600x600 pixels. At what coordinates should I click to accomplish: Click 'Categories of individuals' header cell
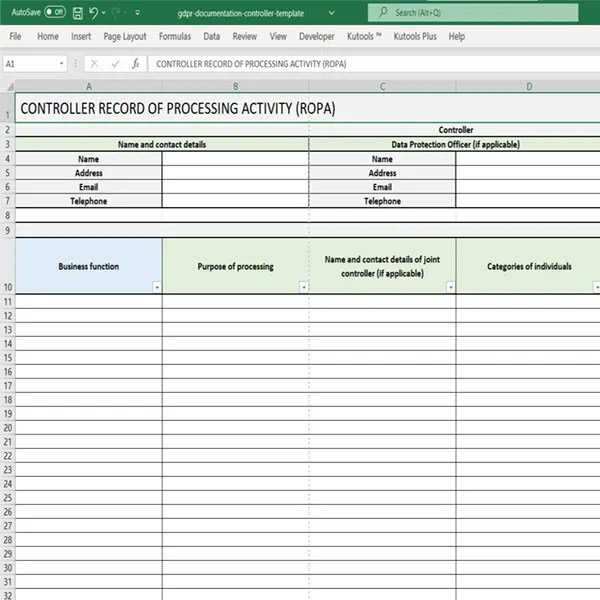click(528, 266)
